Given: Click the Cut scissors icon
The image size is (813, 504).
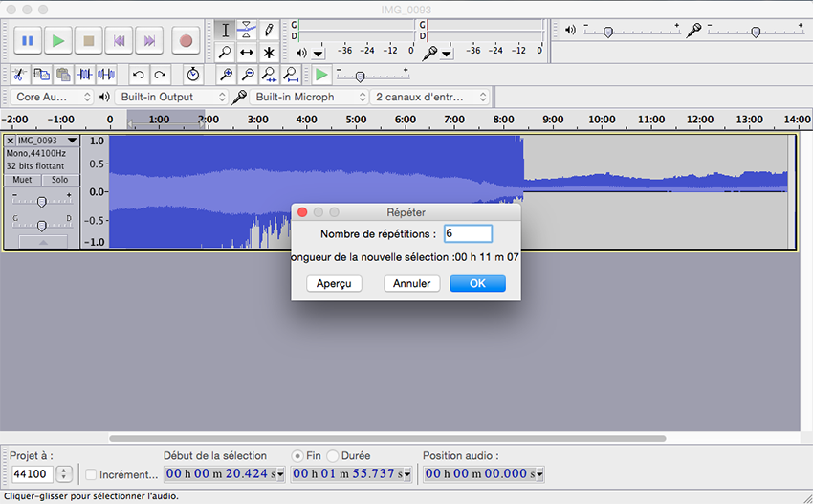Looking at the screenshot, I should (19, 75).
